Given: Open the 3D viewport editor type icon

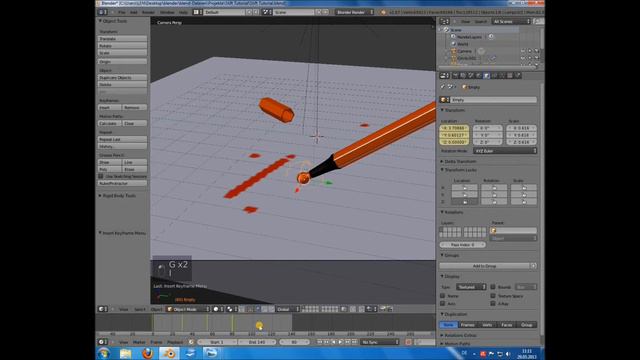Looking at the screenshot, I should [103, 309].
